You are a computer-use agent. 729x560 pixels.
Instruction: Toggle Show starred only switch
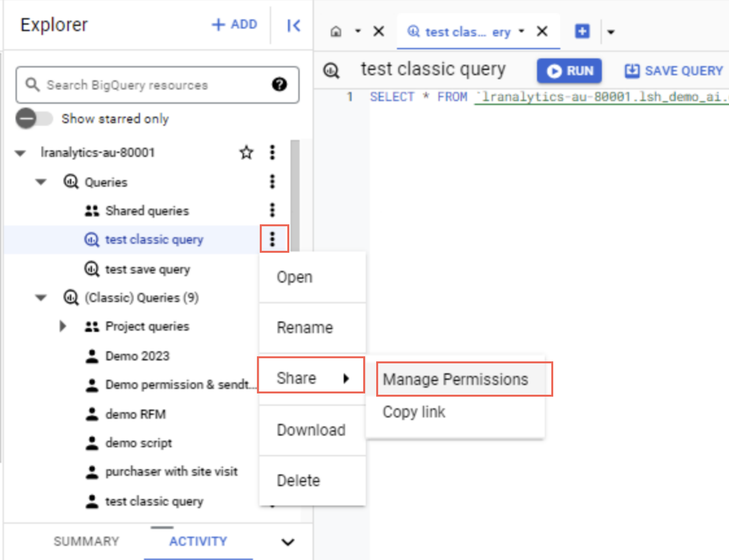point(34,118)
